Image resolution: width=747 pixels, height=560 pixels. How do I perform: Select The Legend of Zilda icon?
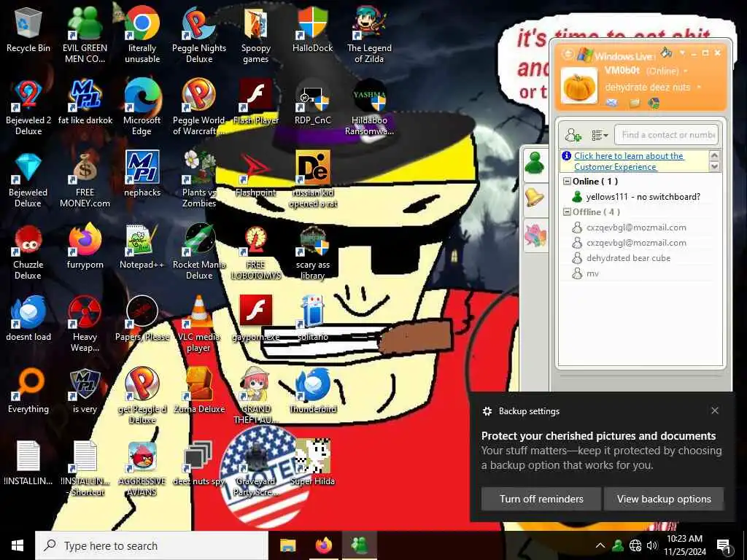(369, 34)
